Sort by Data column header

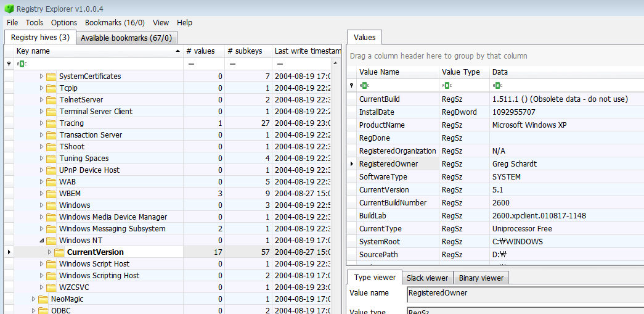(567, 72)
